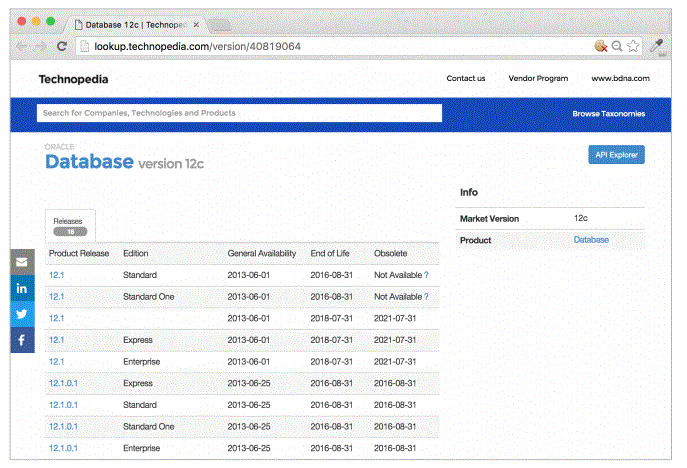
Task: Open release 12.1.0.1 Enterprise link
Action: click(x=63, y=448)
